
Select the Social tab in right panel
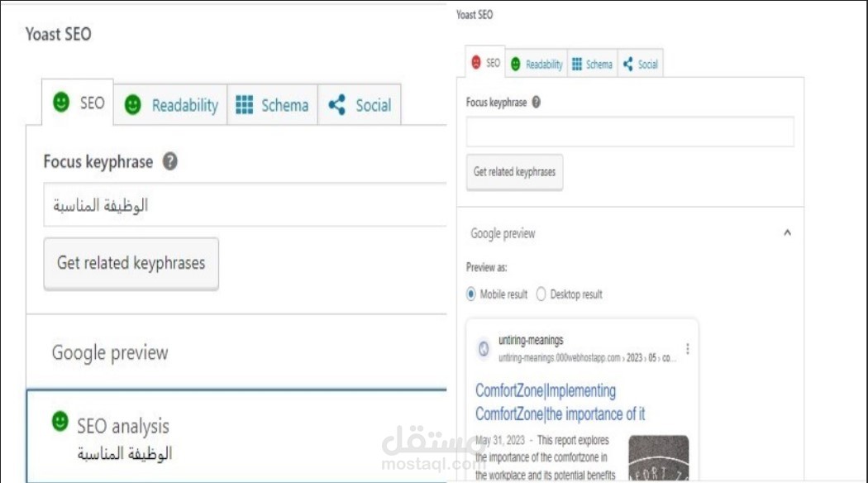[640, 65]
